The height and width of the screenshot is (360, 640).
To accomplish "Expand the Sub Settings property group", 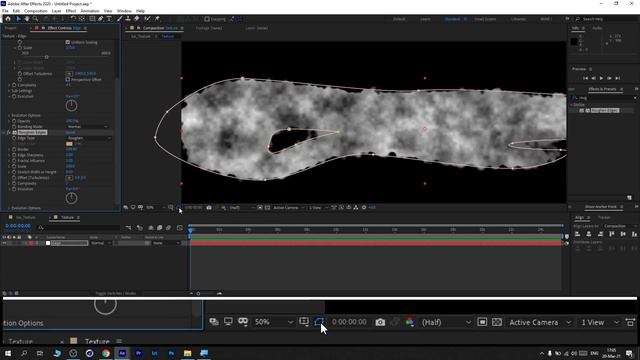I will (x=9, y=91).
